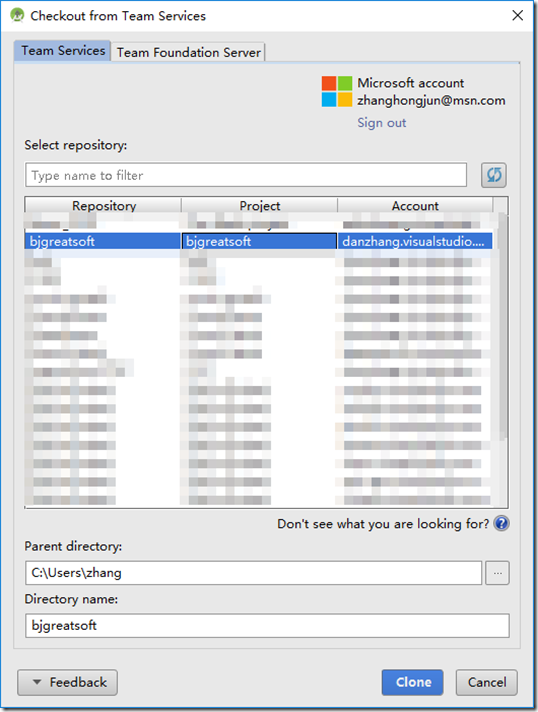Click the repository filter text field
The width and height of the screenshot is (538, 712).
[x=246, y=175]
